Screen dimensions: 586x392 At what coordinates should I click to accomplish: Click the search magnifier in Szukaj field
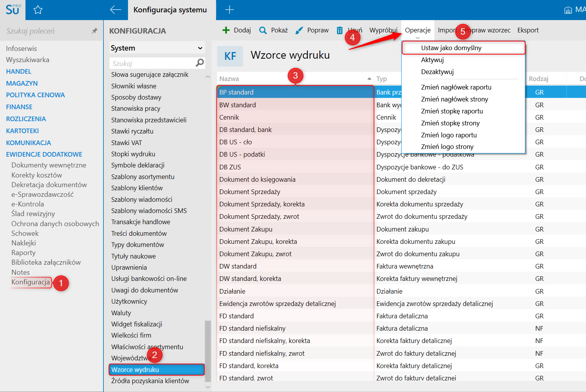click(x=200, y=63)
